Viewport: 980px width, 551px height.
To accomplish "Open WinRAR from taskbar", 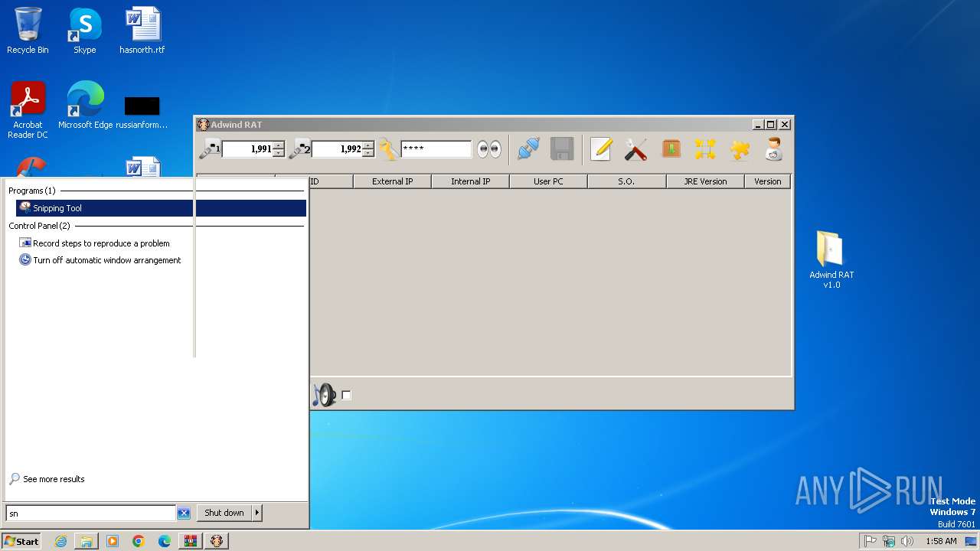I will (x=191, y=541).
